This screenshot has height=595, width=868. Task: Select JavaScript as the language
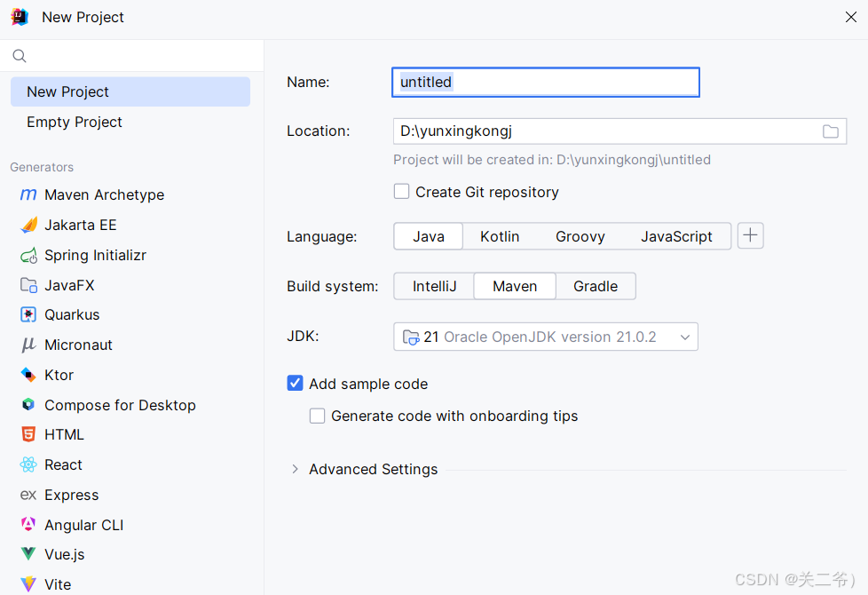(676, 236)
